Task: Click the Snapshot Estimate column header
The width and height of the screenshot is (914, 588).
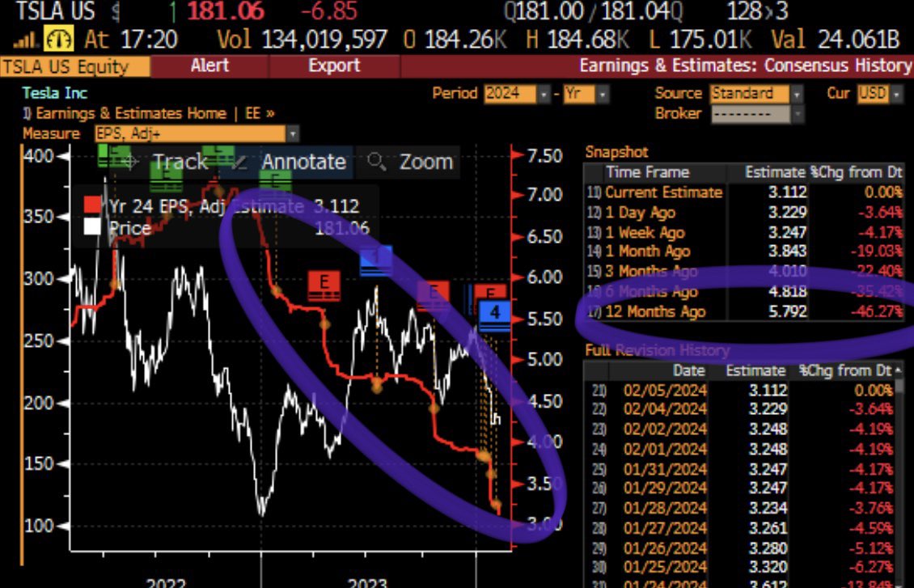Action: [775, 172]
